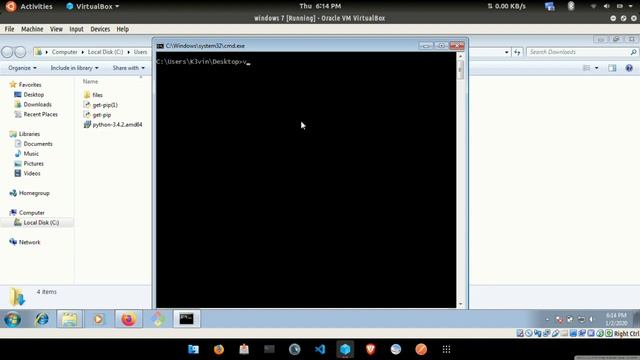Viewport: 640px width, 360px height.
Task: Click the refresh button beside address bar
Action: (x=517, y=52)
